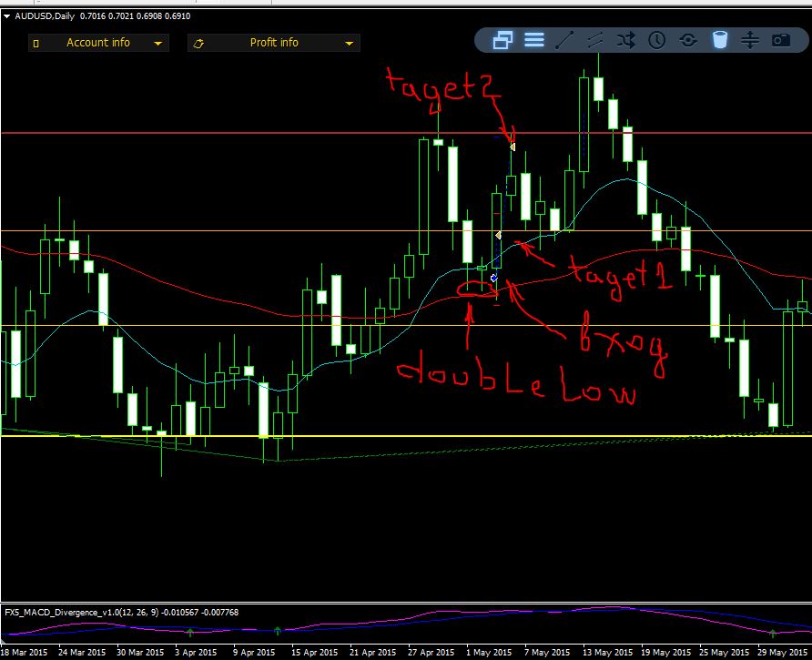Open the cascading windows icon in toolbar

point(502,40)
